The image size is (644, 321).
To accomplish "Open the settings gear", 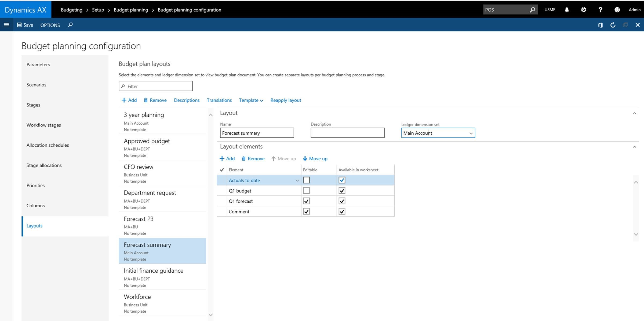I will point(584,10).
